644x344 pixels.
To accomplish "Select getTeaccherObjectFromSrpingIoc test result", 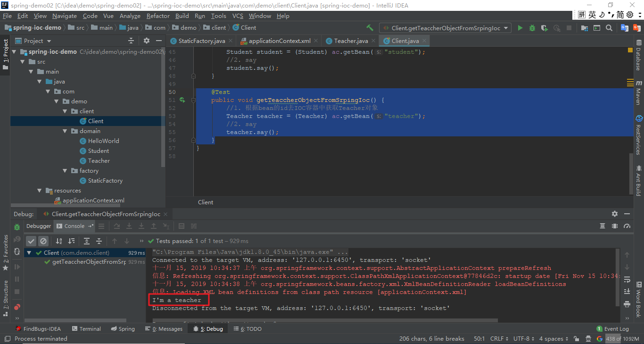I will coord(89,262).
